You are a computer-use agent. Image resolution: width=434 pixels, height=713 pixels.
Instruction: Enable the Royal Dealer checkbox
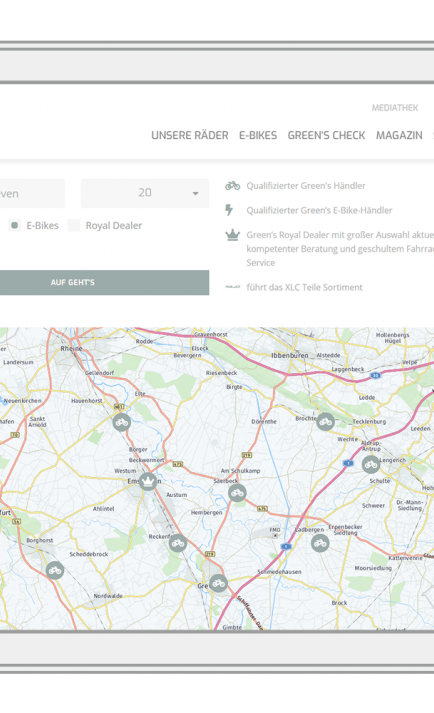point(74,225)
